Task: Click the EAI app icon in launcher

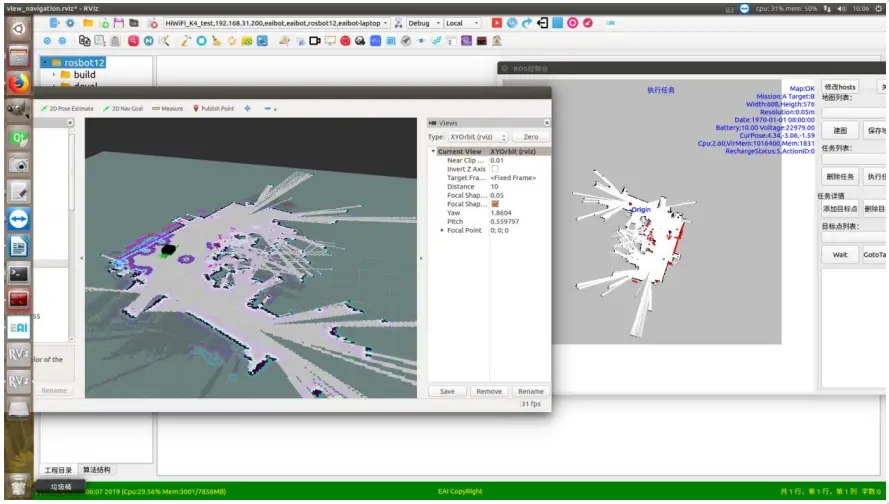Action: pos(18,326)
